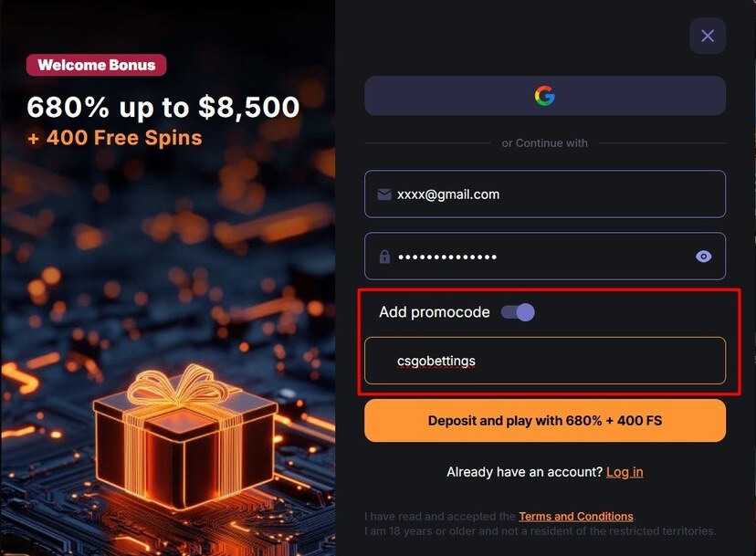756x556 pixels.
Task: Click the promocode field with csgobettings
Action: [x=545, y=361]
